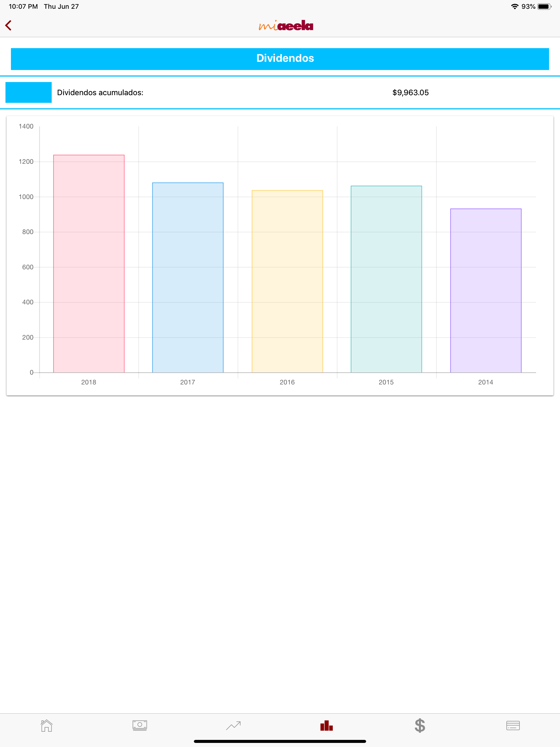Select the 2018 pink bar

(89, 264)
